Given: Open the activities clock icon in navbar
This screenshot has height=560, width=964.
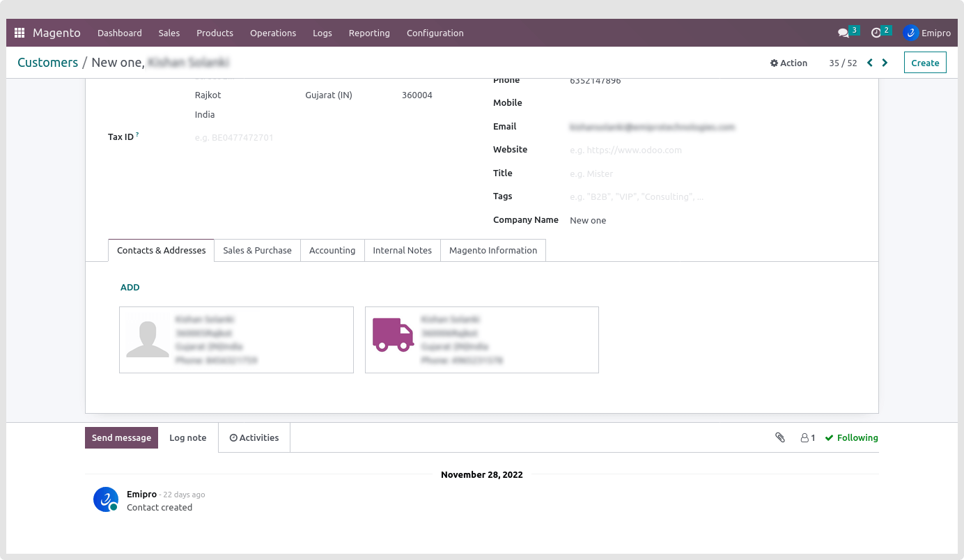Looking at the screenshot, I should tap(876, 33).
